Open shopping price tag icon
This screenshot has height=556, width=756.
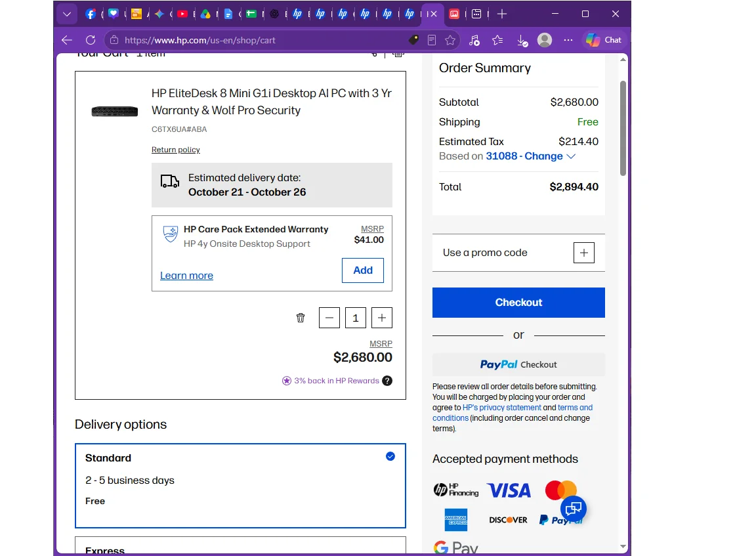coord(413,40)
